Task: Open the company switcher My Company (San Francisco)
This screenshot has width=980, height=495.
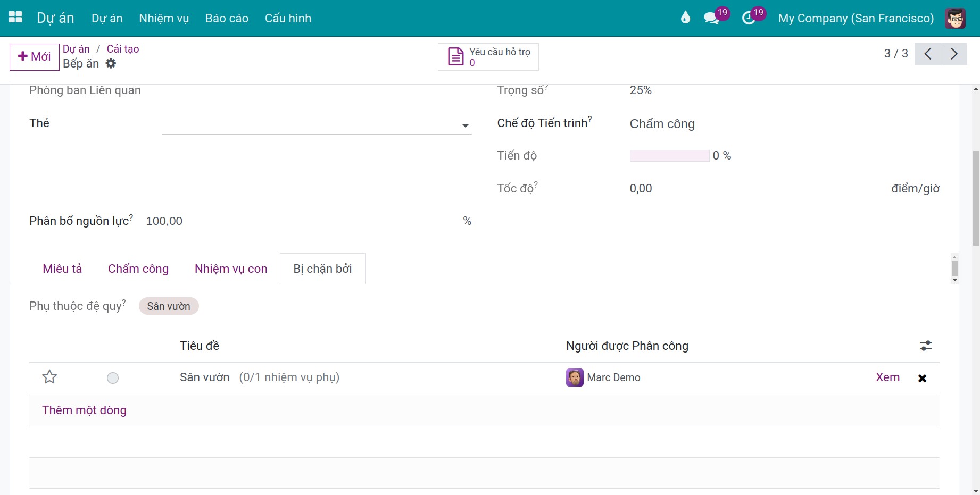Action: 856,18
